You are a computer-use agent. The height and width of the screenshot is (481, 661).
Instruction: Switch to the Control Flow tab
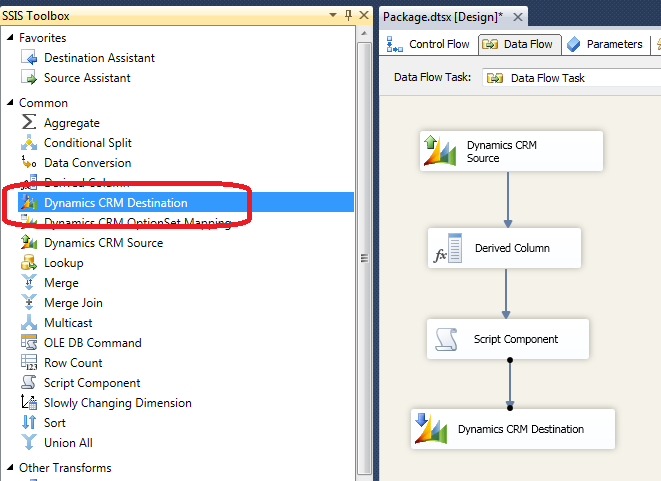pos(429,44)
